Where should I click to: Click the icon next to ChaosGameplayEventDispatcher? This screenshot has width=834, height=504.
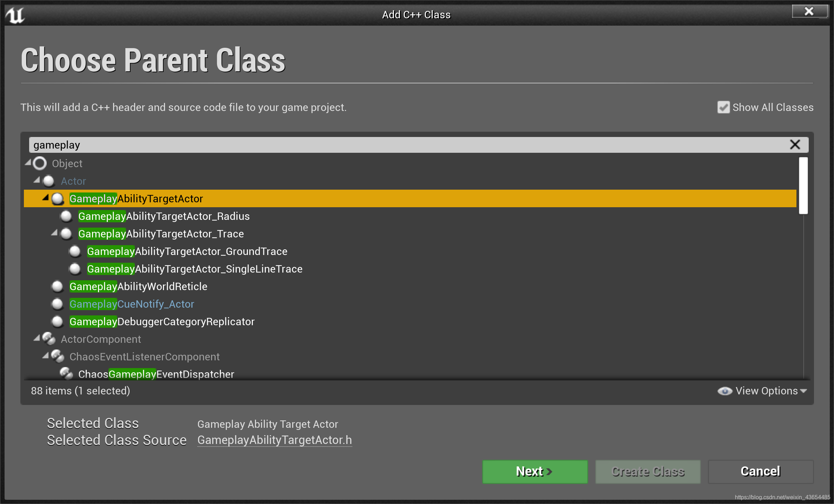point(67,373)
